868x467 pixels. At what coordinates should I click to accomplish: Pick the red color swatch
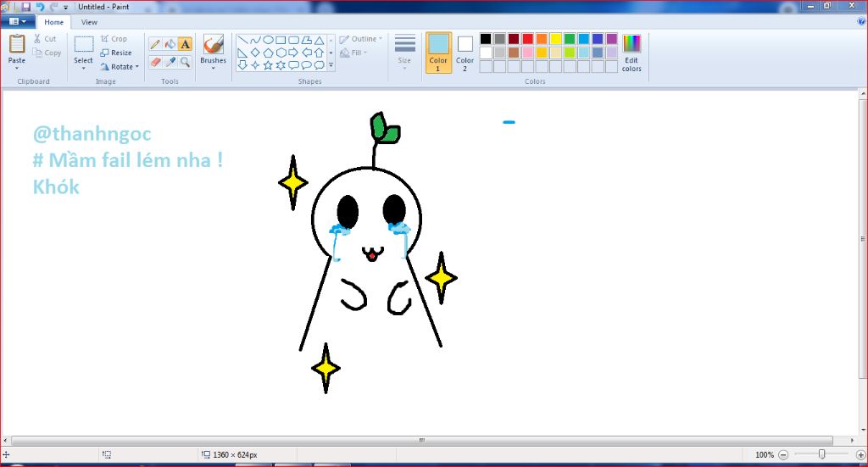pos(527,39)
